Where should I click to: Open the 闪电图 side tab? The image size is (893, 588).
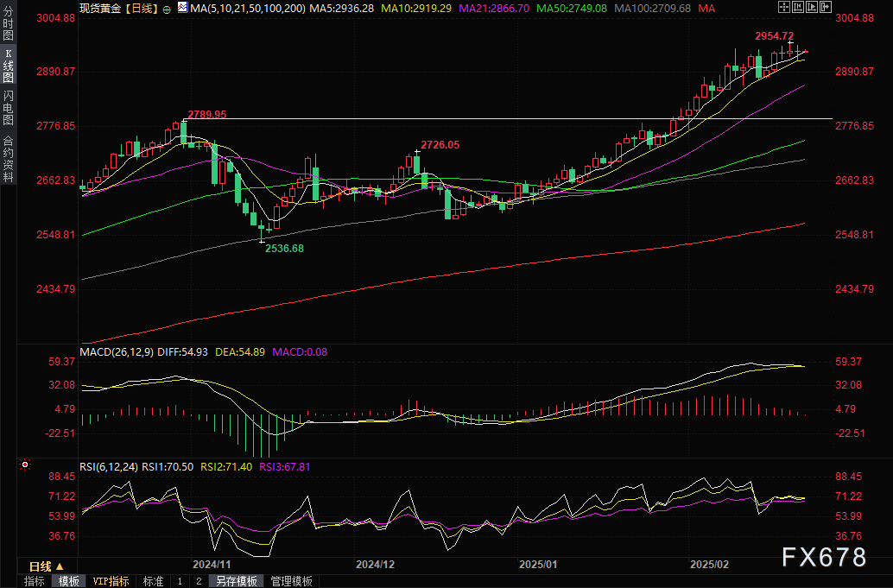pos(9,108)
